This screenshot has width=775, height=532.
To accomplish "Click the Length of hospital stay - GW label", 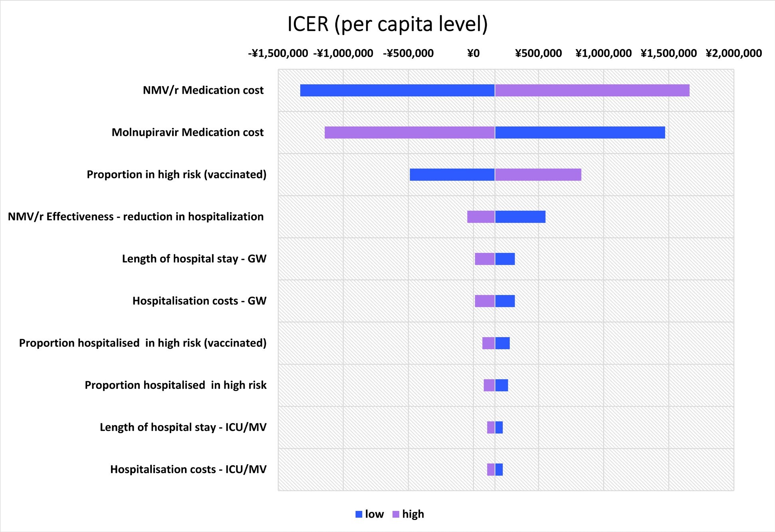I will click(x=194, y=259).
